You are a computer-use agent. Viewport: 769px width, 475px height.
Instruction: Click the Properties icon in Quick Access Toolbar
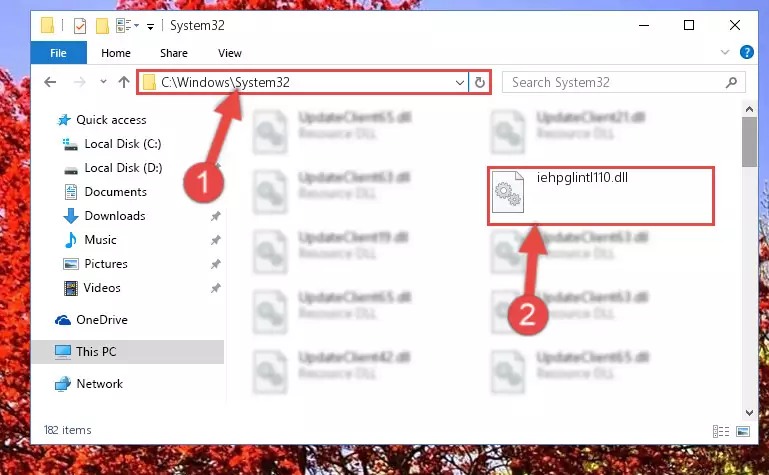tap(79, 25)
